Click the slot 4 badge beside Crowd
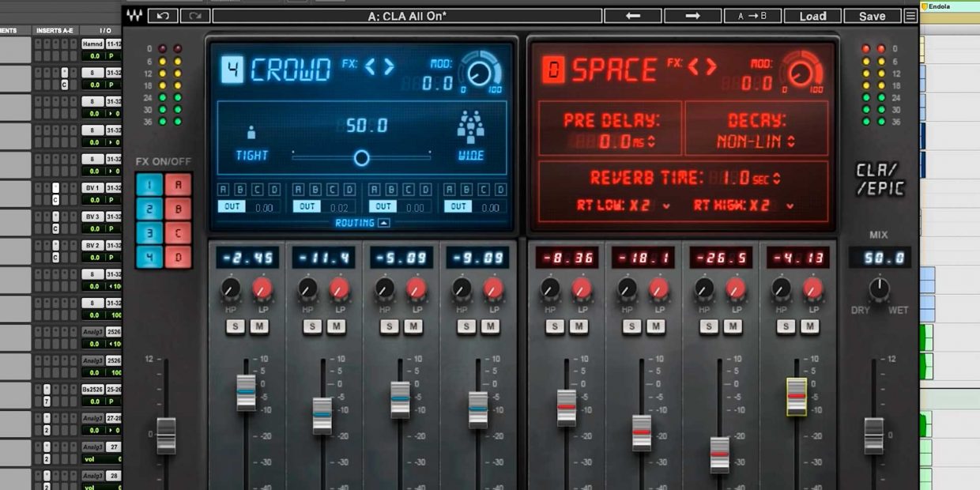 coord(232,70)
